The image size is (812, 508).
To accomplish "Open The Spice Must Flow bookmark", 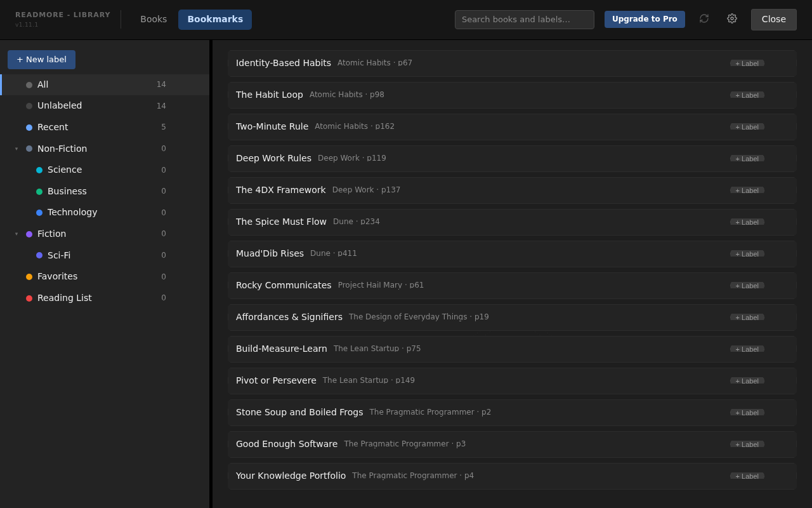I will click(512, 222).
